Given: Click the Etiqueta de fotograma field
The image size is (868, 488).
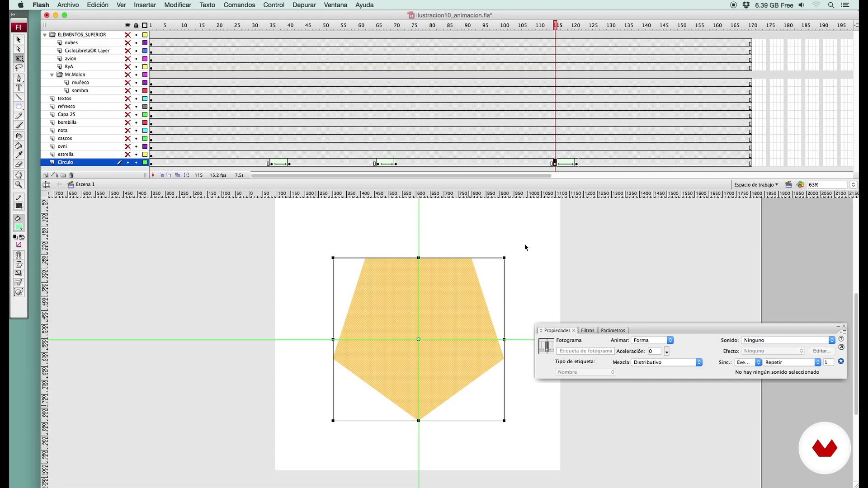Looking at the screenshot, I should tap(585, 351).
